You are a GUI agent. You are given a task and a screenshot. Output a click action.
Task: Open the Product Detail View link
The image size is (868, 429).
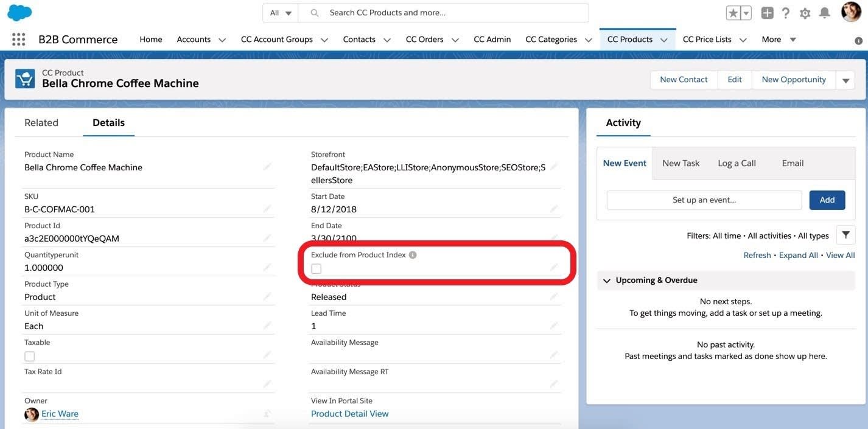tap(349, 414)
